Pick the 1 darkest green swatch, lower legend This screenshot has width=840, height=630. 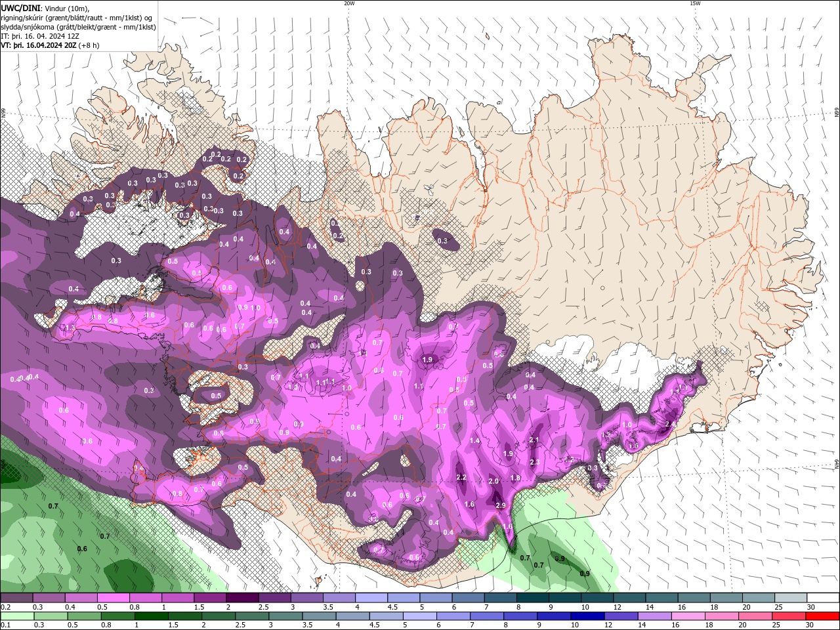click(x=151, y=616)
